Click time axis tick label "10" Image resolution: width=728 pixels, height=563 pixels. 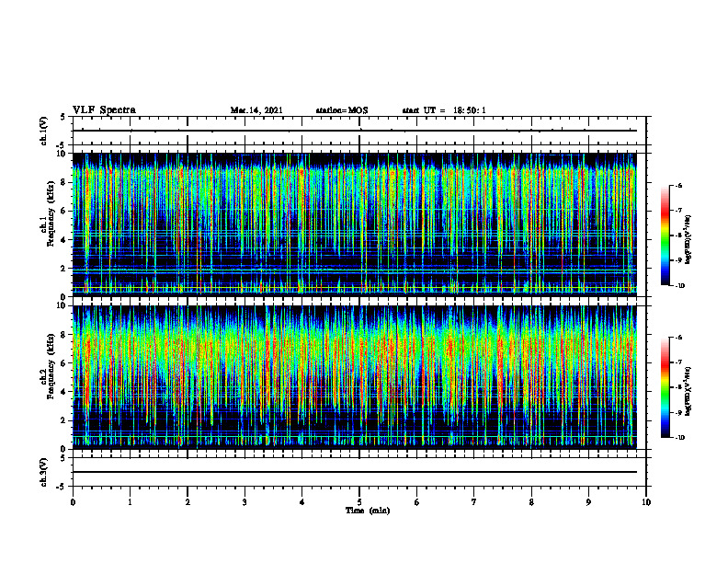pyautogui.click(x=646, y=502)
